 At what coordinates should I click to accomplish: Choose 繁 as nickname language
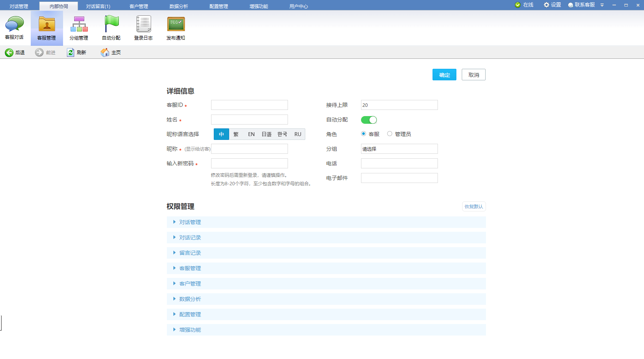(x=236, y=134)
